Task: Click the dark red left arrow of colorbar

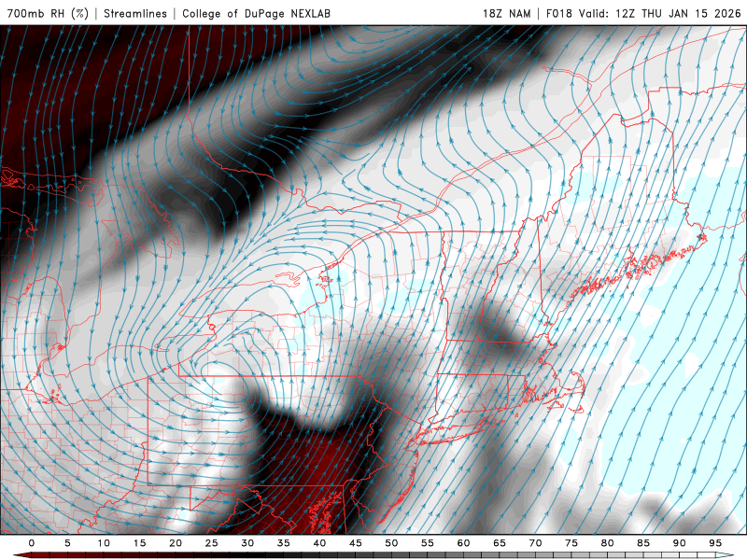Action: (21, 555)
